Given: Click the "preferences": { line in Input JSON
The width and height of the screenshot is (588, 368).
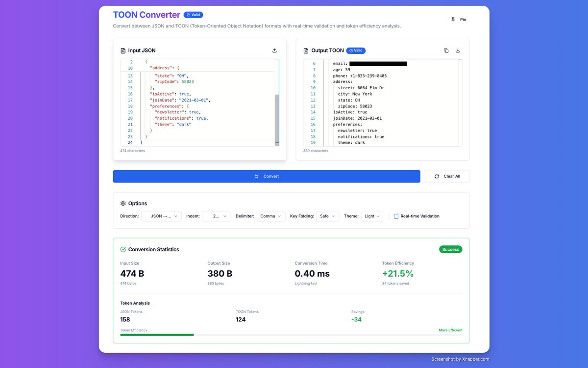Looking at the screenshot, I should click(x=169, y=106).
